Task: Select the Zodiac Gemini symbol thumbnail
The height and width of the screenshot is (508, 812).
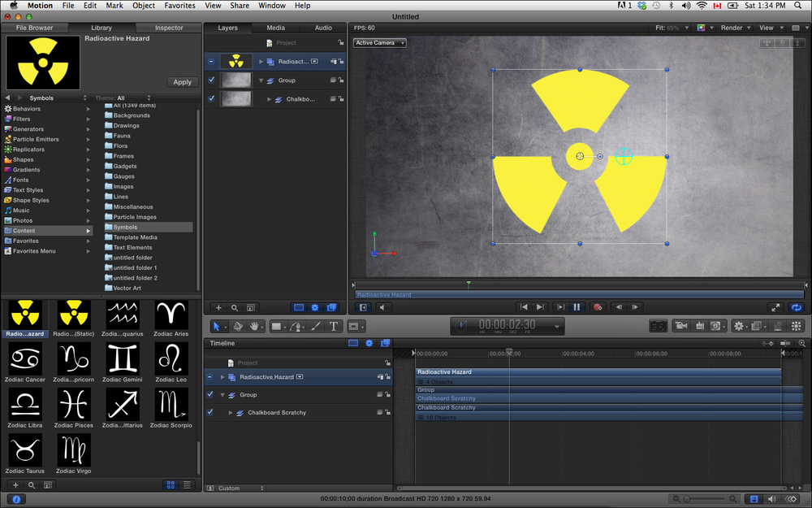Action: pyautogui.click(x=123, y=358)
